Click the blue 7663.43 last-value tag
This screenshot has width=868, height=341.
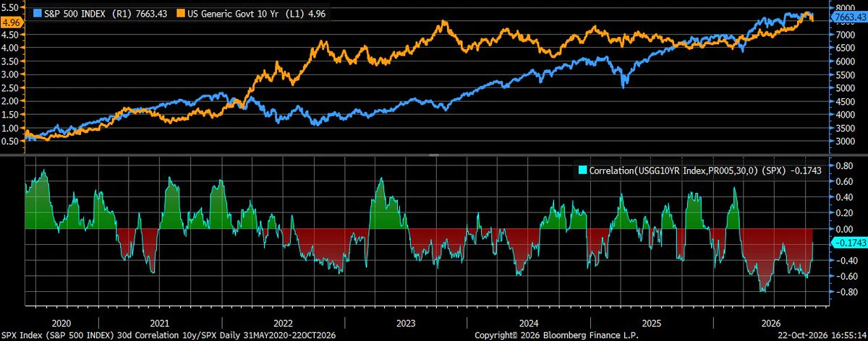tap(849, 17)
